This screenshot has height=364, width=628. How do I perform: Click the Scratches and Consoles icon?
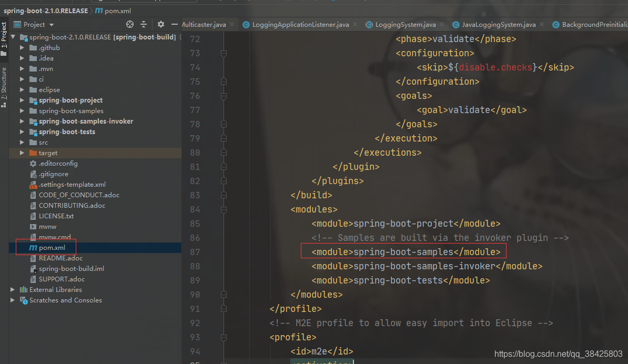tap(24, 300)
